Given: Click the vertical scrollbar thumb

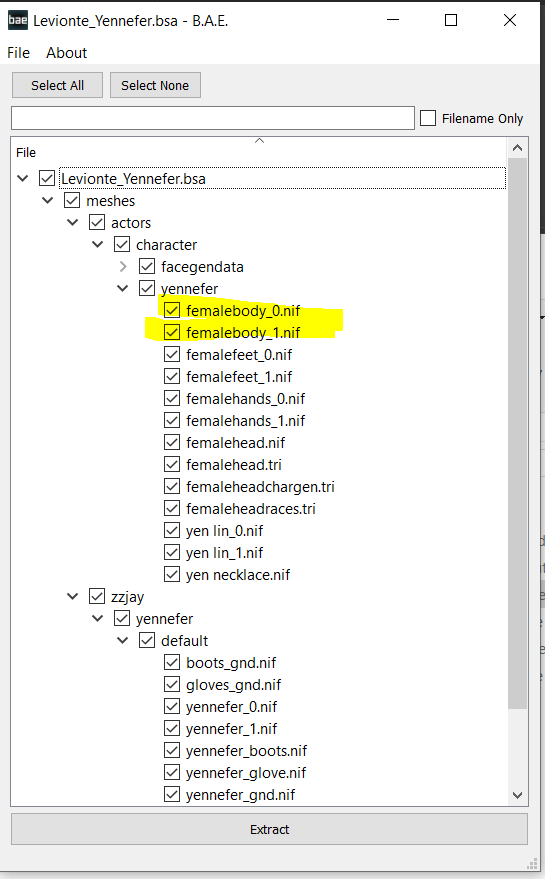Looking at the screenshot, I should (518, 432).
